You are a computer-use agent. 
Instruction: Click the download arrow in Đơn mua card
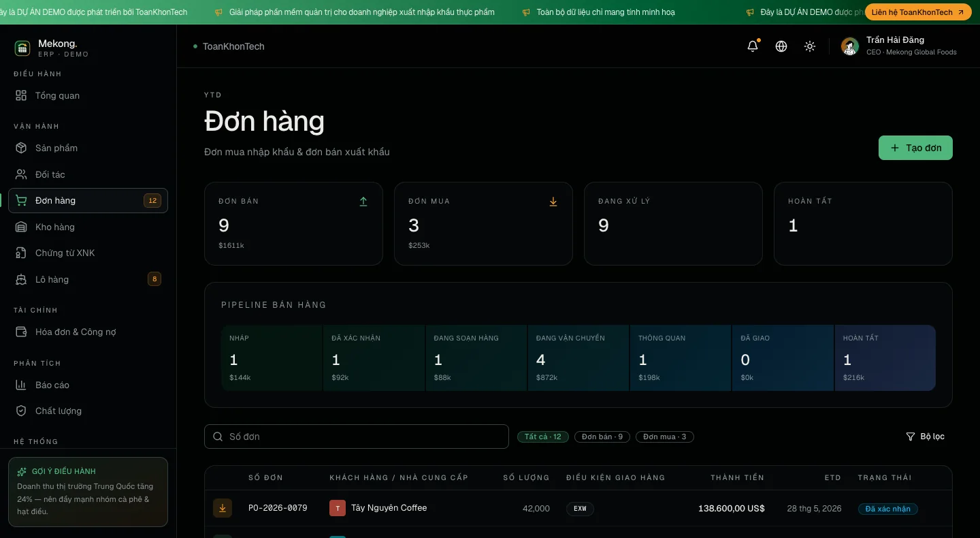[x=553, y=202]
